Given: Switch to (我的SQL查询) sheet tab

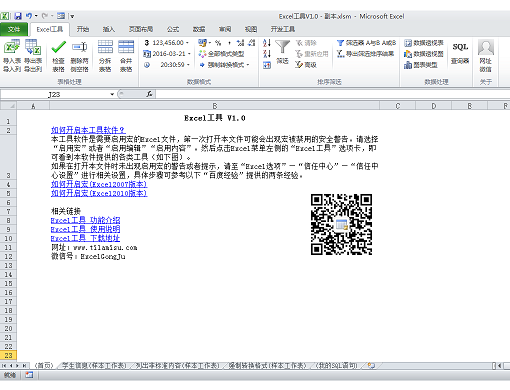Looking at the screenshot, I should [337, 366].
